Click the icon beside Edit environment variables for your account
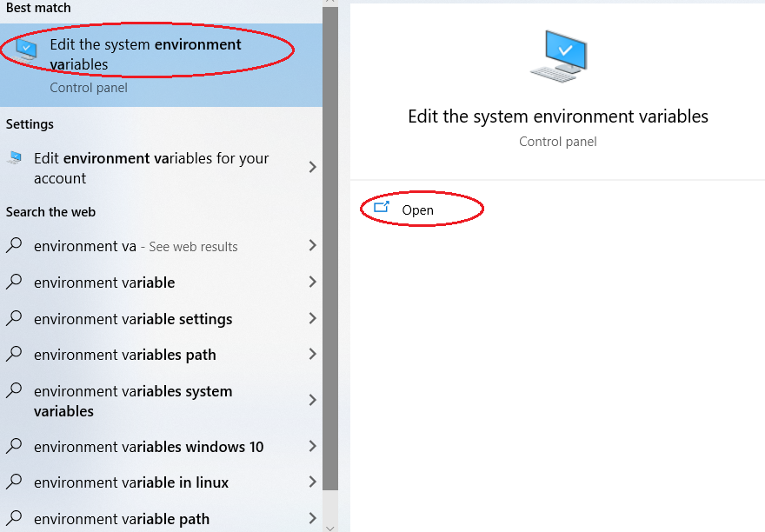 click(15, 157)
